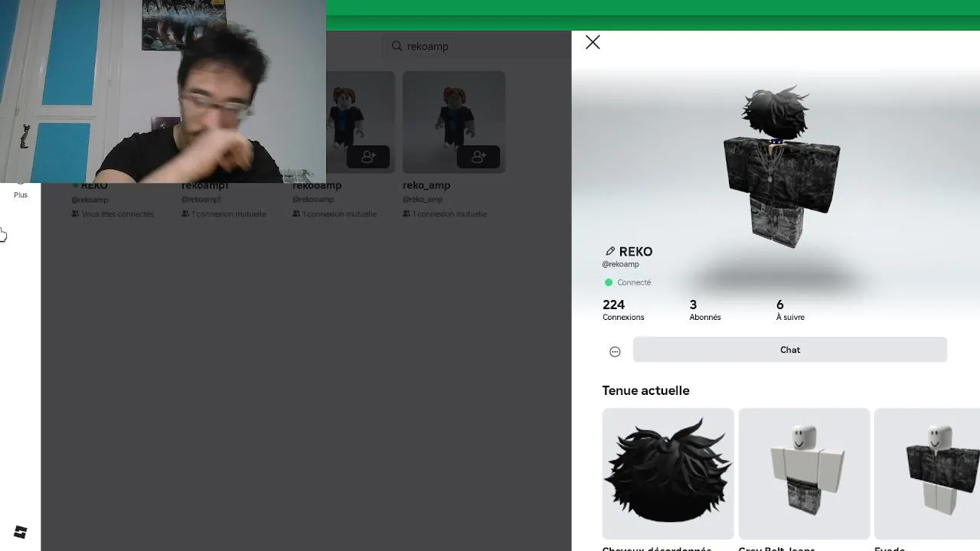This screenshot has height=551, width=980.
Task: Select the Grey Belt Jeans item thumbnail
Action: coord(804,474)
